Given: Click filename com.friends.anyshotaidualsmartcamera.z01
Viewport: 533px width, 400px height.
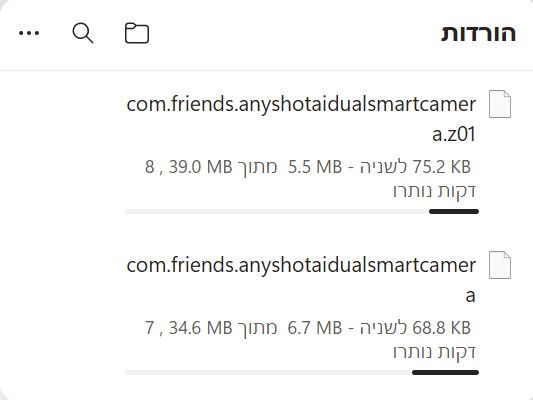Looking at the screenshot, I should tap(301, 119).
